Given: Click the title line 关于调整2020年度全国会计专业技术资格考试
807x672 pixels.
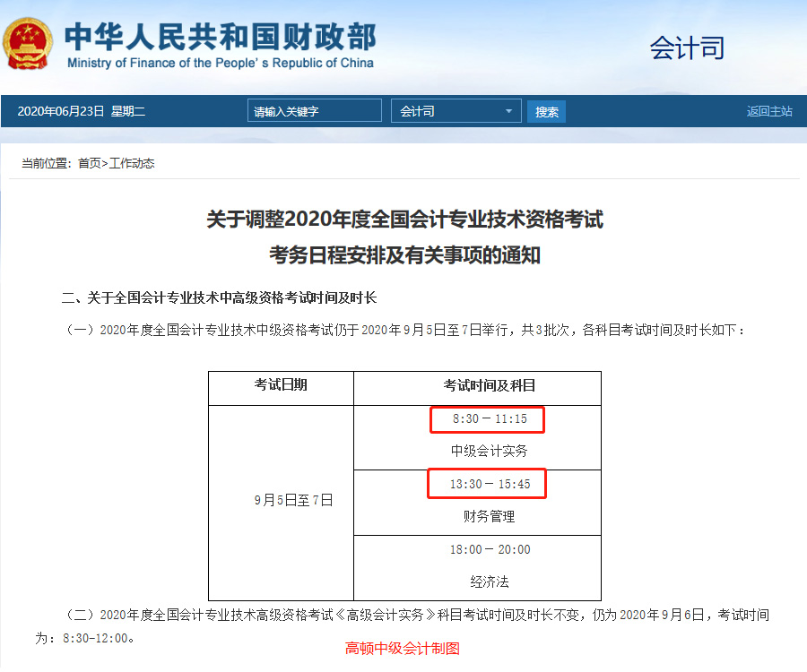Looking at the screenshot, I should [x=404, y=220].
